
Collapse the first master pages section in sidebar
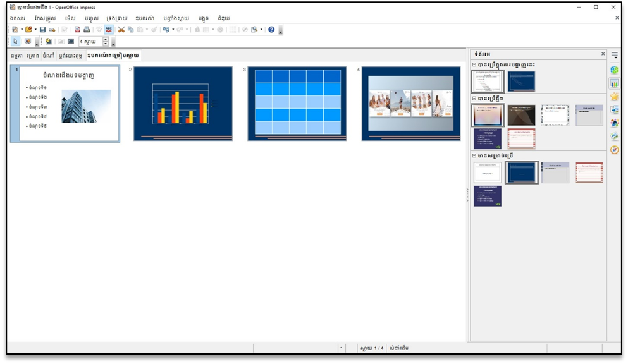pos(474,64)
